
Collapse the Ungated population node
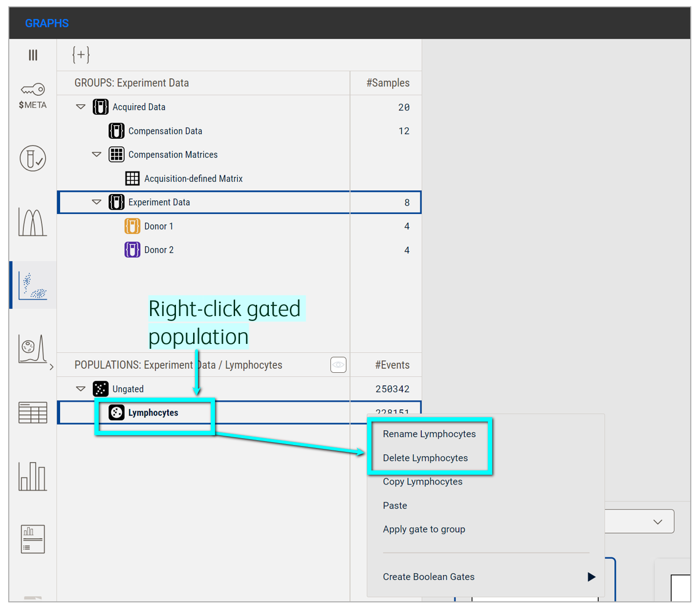pos(81,389)
